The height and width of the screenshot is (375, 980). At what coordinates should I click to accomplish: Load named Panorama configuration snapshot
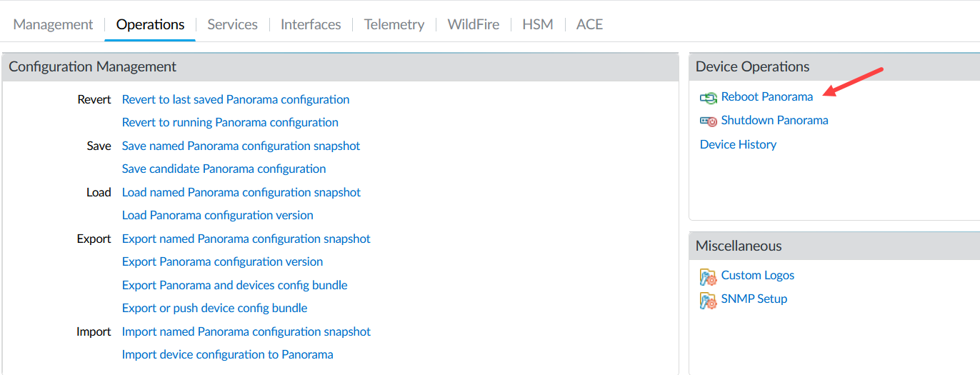click(241, 192)
